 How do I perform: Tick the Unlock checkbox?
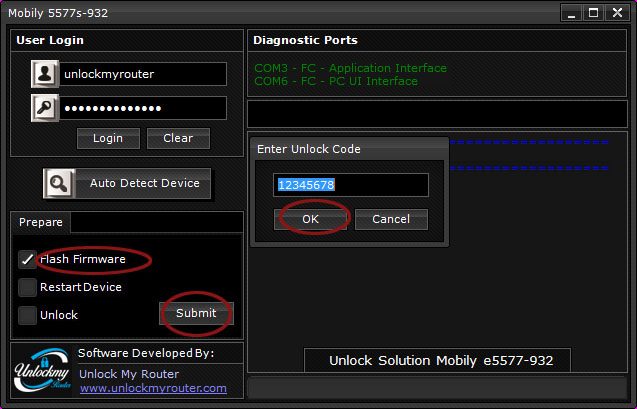tap(27, 315)
